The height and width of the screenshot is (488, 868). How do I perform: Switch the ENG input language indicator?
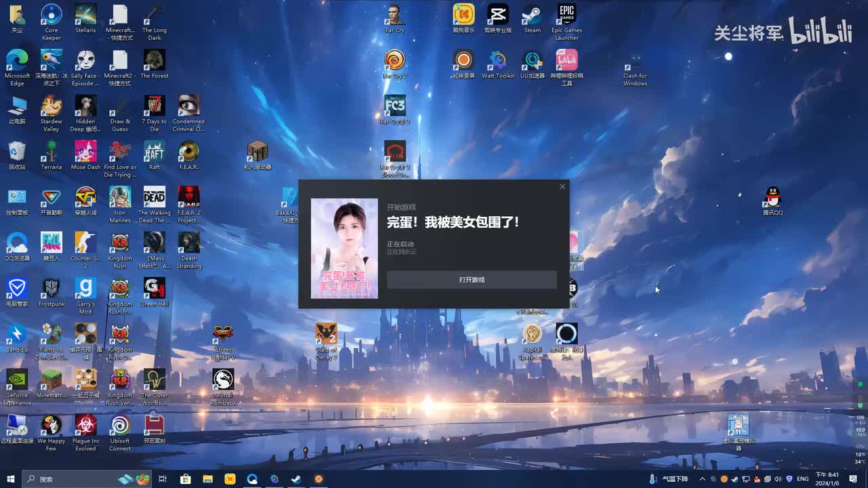click(802, 479)
